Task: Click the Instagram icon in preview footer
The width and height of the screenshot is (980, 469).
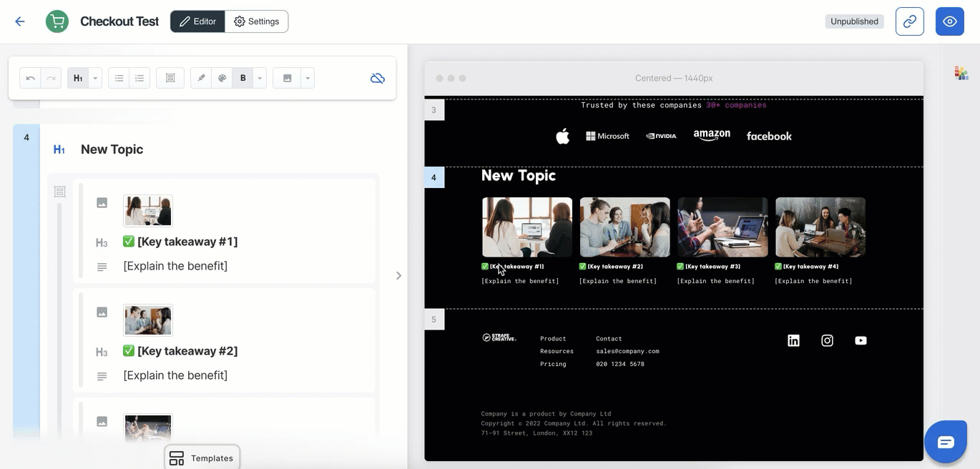Action: pos(827,340)
